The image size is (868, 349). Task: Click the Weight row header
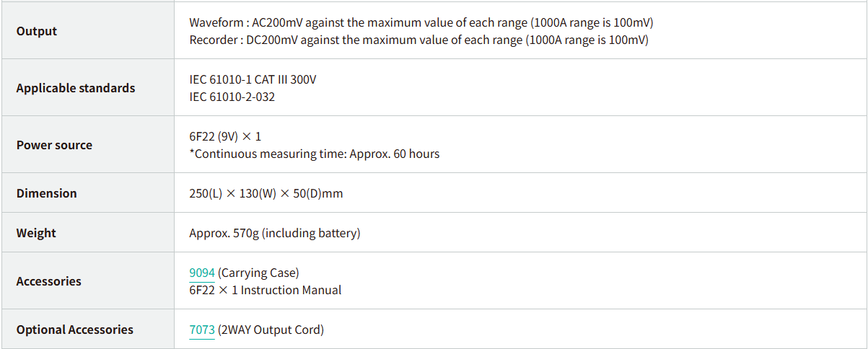36,233
